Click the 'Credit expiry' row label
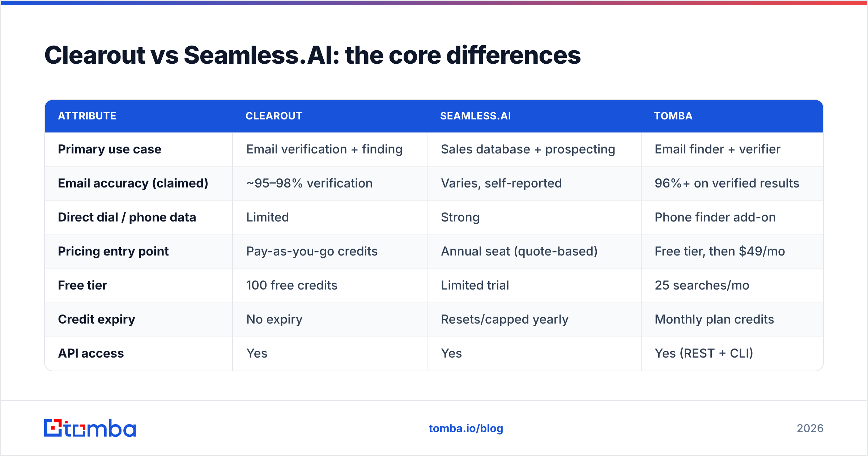Viewport: 868px width, 456px height. click(x=97, y=319)
